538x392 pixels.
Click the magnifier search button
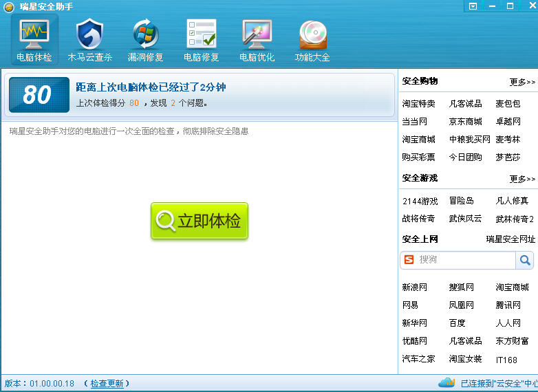(x=525, y=260)
